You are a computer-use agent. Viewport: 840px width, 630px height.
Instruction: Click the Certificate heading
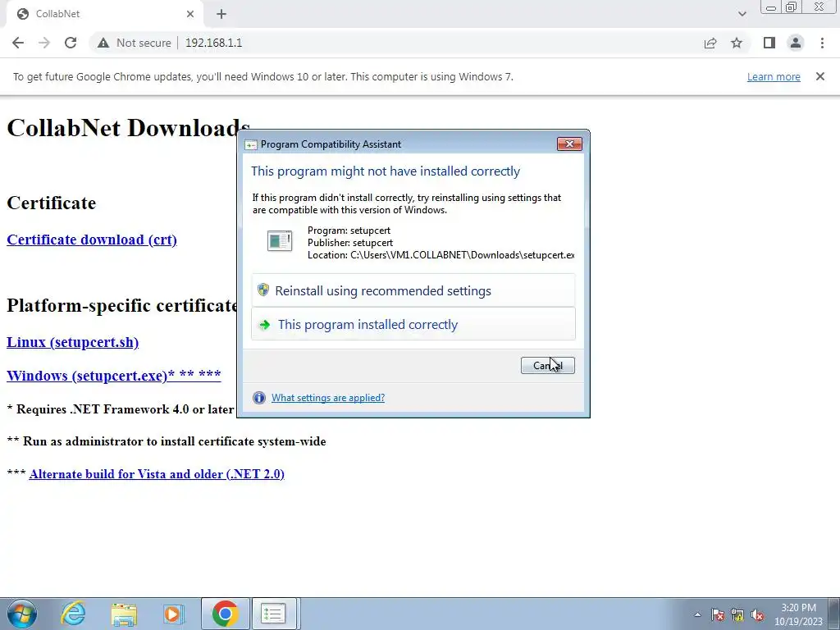(52, 203)
